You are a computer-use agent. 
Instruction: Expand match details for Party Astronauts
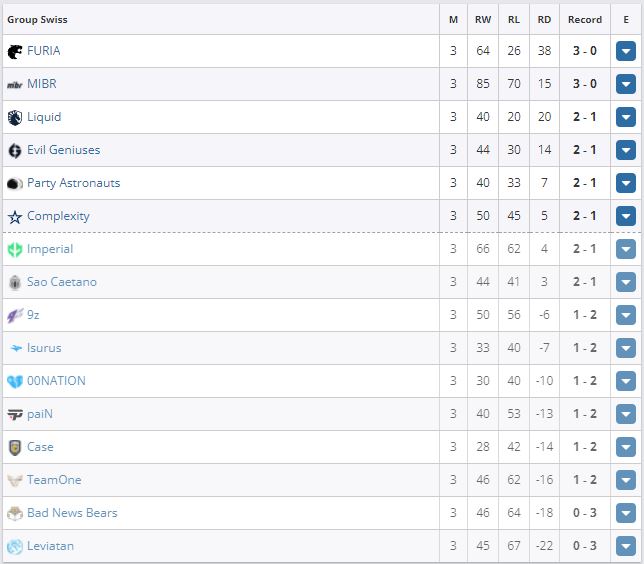[x=626, y=184]
